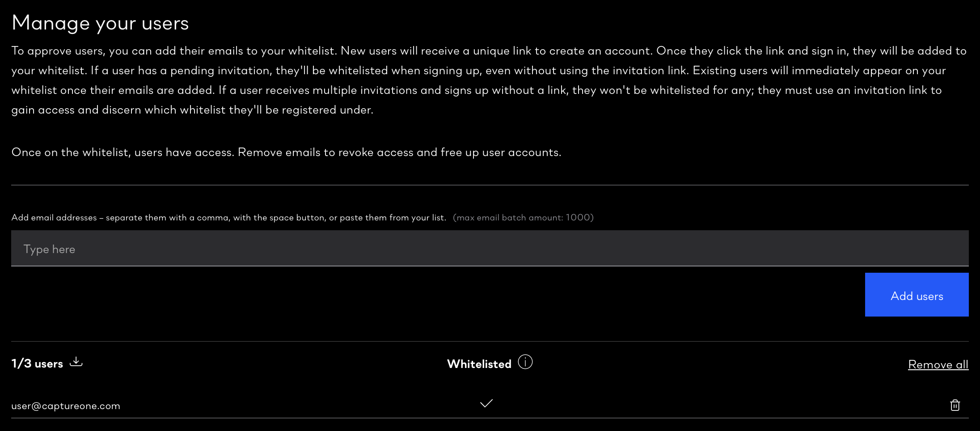Click the Add users button

[917, 295]
